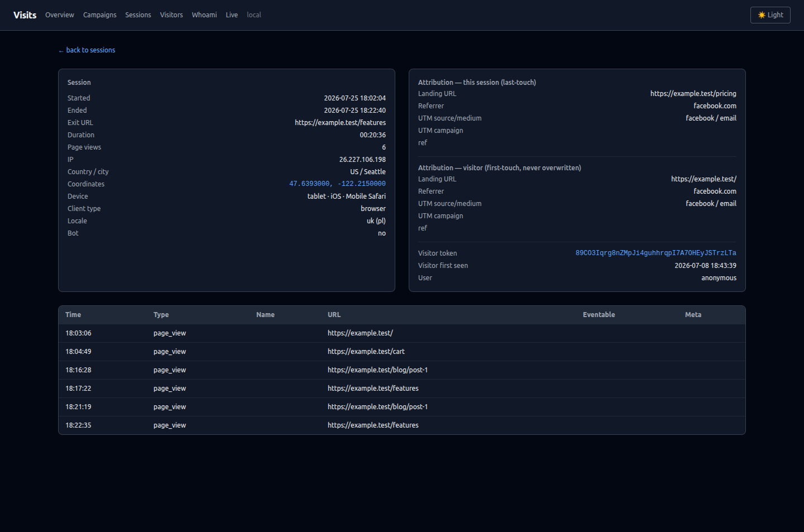Select the session IP 26.227.106.198
This screenshot has height=532, width=804.
[x=362, y=160]
